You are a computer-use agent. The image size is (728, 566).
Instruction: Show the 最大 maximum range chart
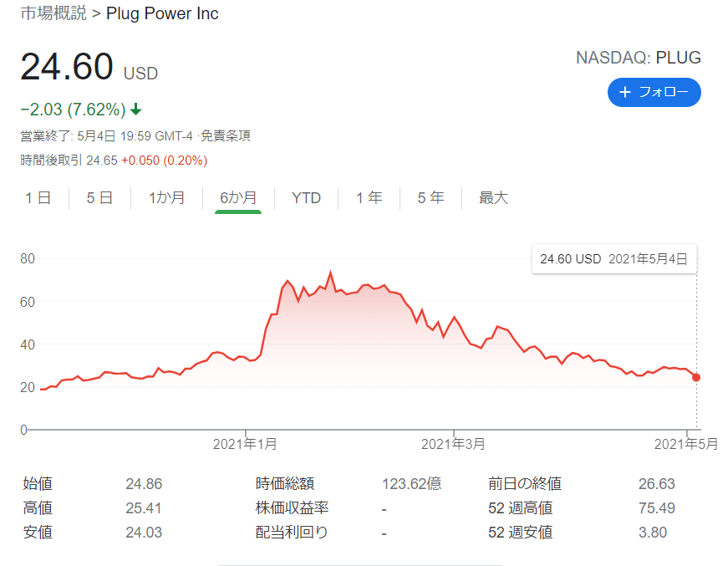493,198
